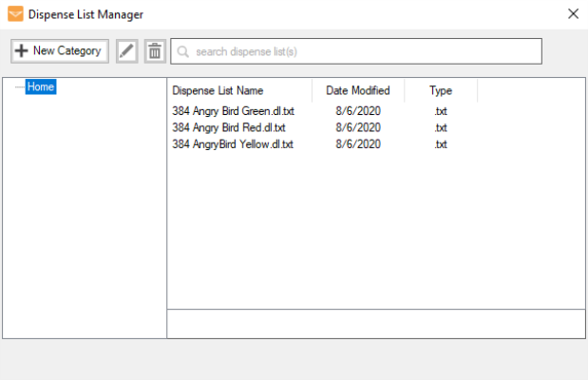Click the date of Angry Bird Red row
Screen dimensions: 588x380
tap(358, 127)
